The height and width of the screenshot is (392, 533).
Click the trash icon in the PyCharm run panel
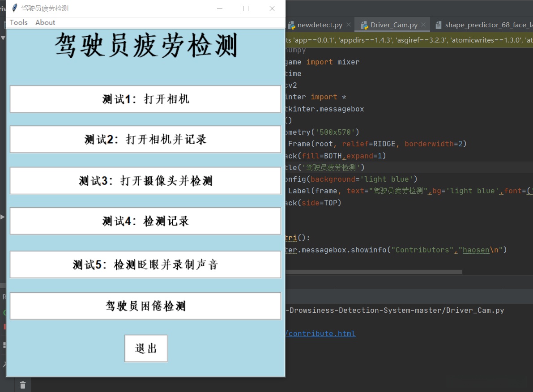(x=23, y=385)
